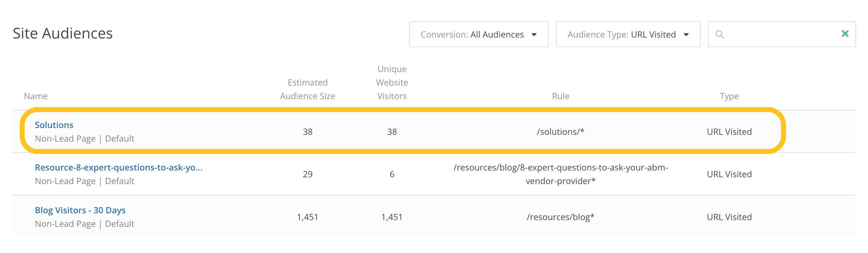The width and height of the screenshot is (868, 253).
Task: Select the /solutions/* rule cell
Action: 560,131
